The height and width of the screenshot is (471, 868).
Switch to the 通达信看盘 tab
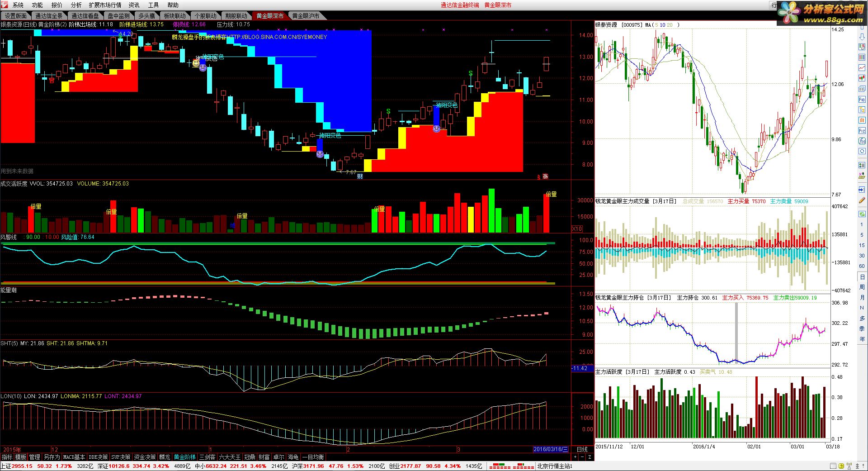[x=85, y=16]
